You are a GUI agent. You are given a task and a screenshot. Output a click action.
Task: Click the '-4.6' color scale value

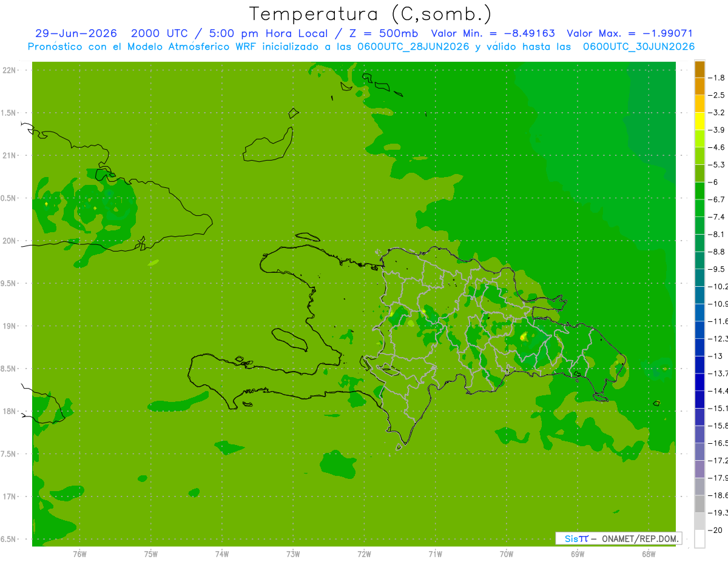point(717,147)
